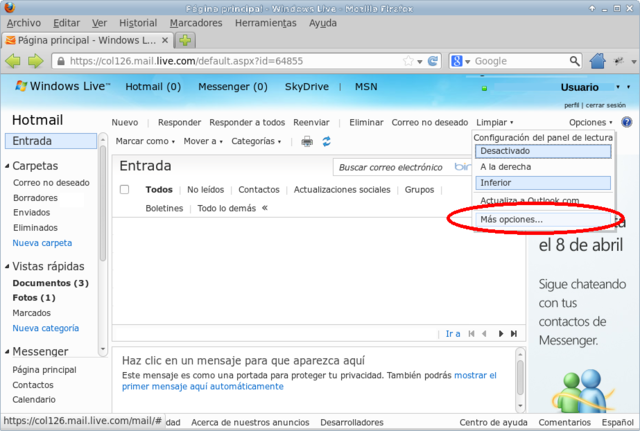640x431 pixels.
Task: Go to the previous page of messages
Action: click(x=484, y=334)
